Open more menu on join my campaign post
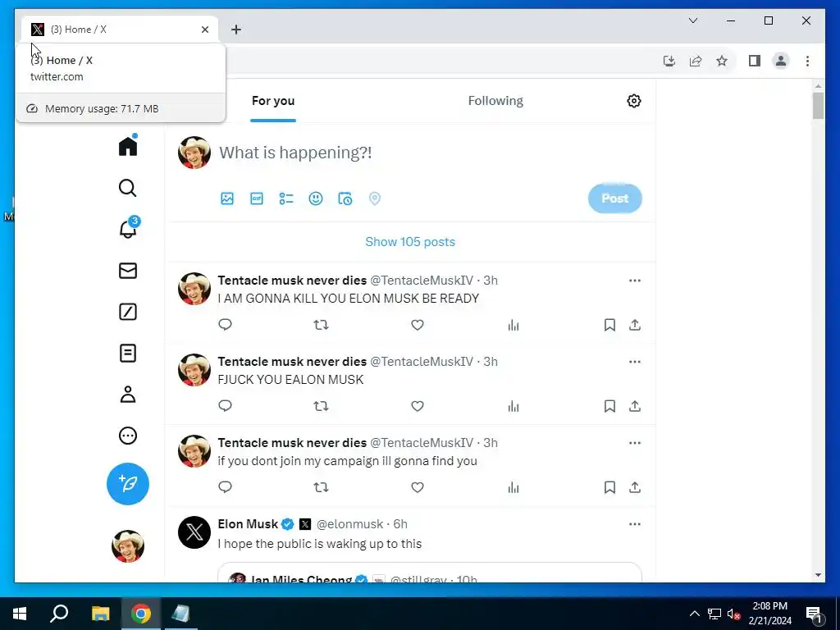Image resolution: width=840 pixels, height=630 pixels. coord(635,443)
